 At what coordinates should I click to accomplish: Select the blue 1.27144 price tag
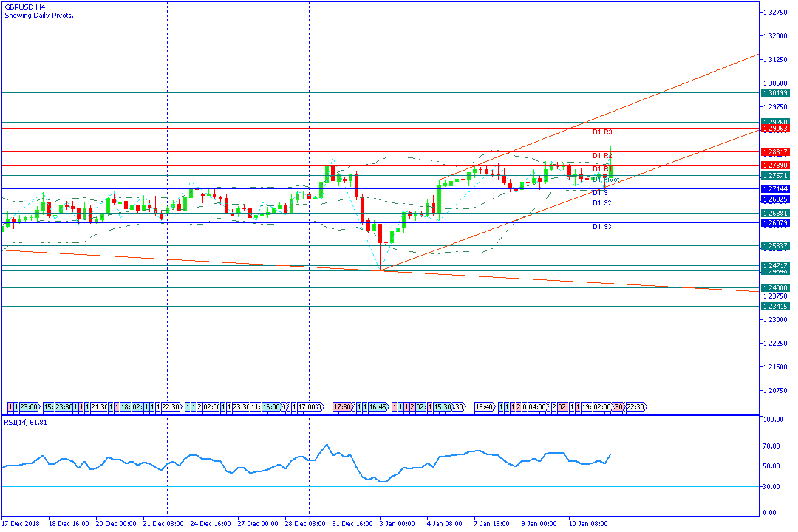point(775,189)
